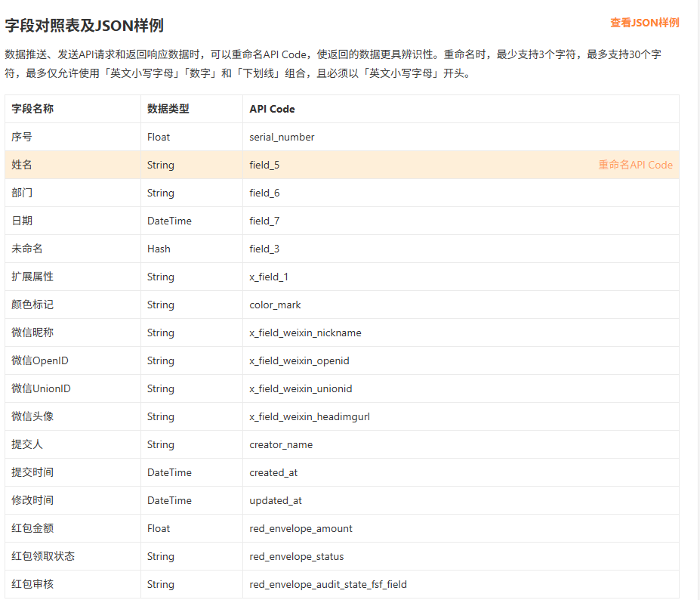
Task: Select the red_envelope_amount cell
Action: (x=301, y=528)
